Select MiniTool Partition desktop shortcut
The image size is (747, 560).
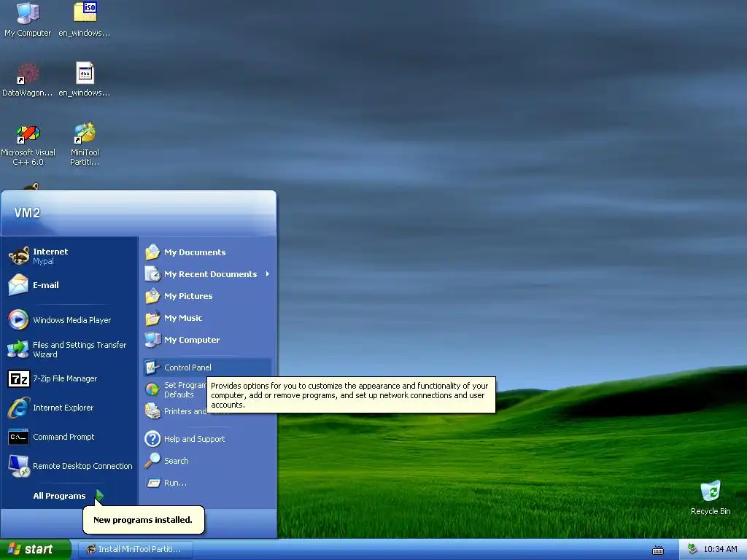click(x=85, y=144)
